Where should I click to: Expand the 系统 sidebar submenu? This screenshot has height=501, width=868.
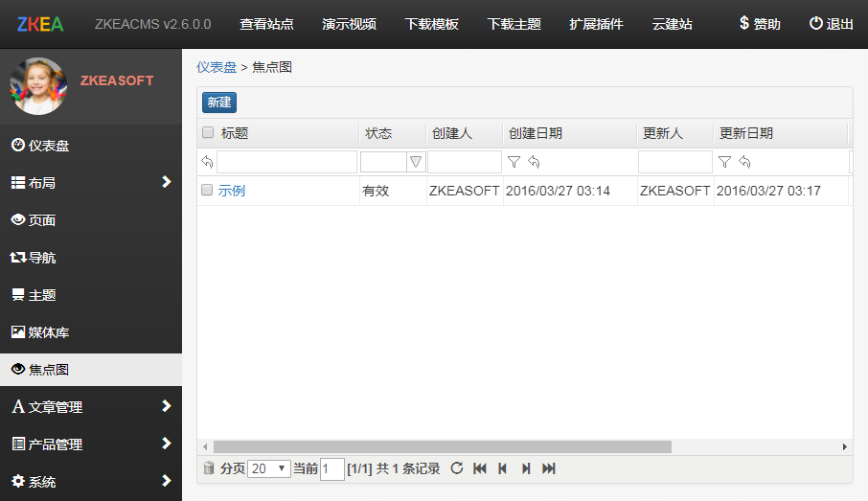tap(166, 481)
